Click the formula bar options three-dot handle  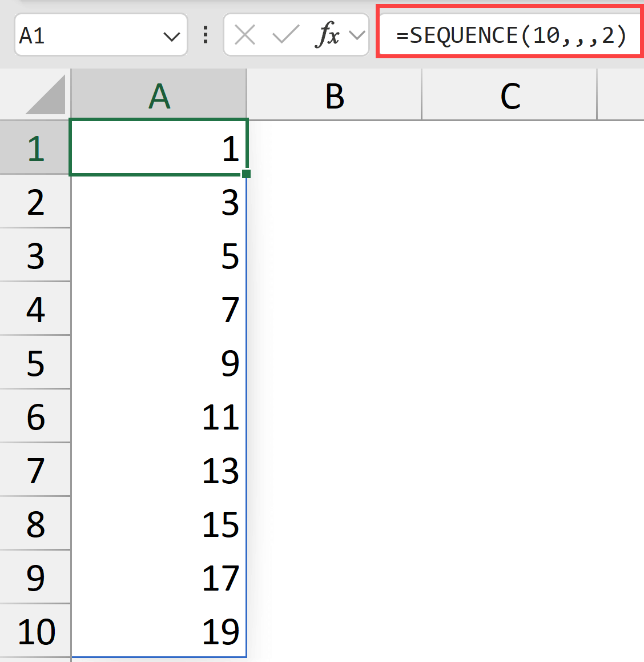[206, 35]
